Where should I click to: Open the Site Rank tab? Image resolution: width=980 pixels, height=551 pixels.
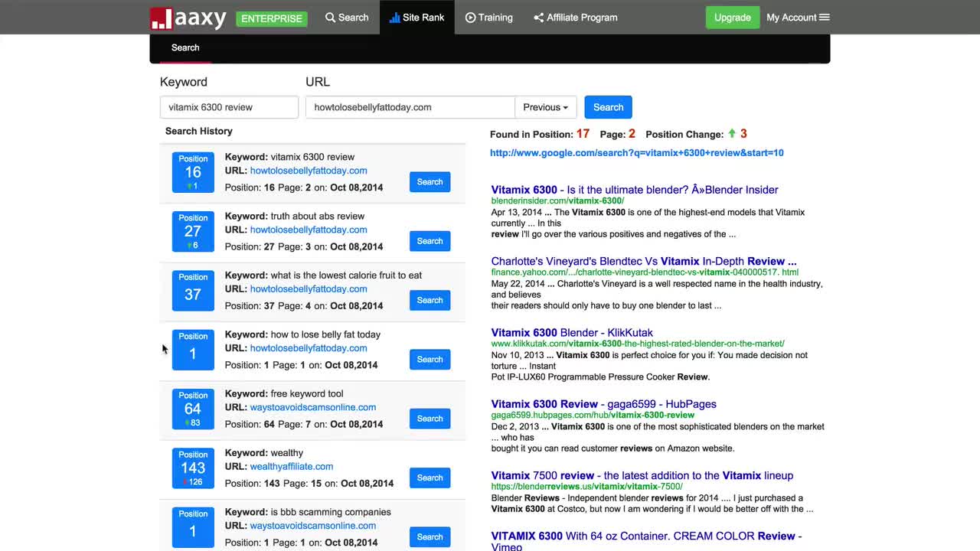coord(416,18)
